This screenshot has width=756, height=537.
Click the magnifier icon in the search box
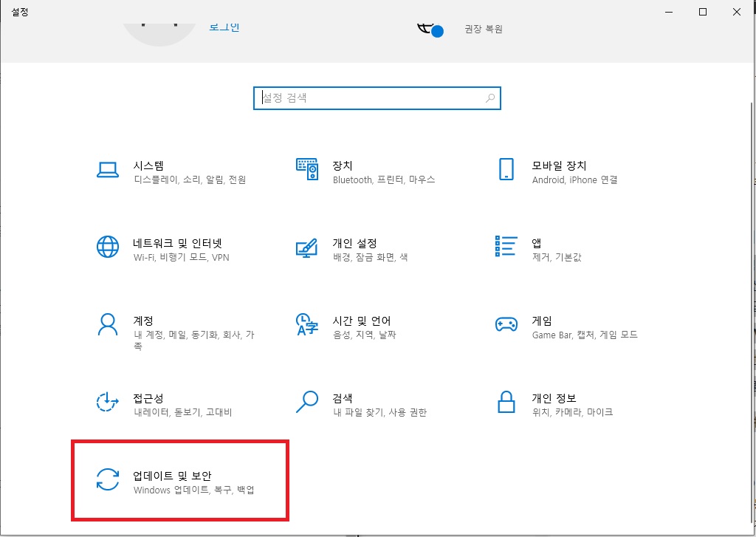coord(489,98)
